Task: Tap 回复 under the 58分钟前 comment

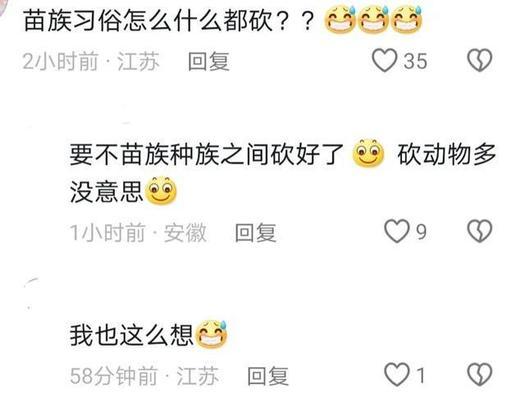Action: click(268, 376)
